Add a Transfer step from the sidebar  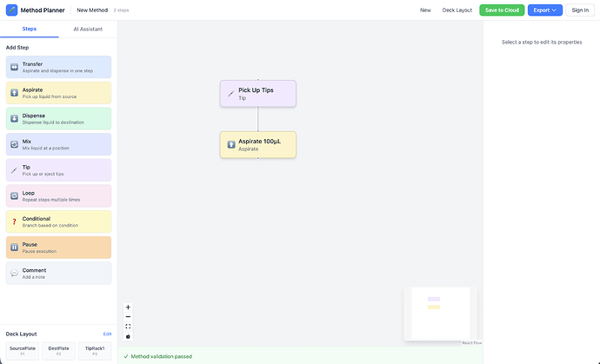coord(58,67)
